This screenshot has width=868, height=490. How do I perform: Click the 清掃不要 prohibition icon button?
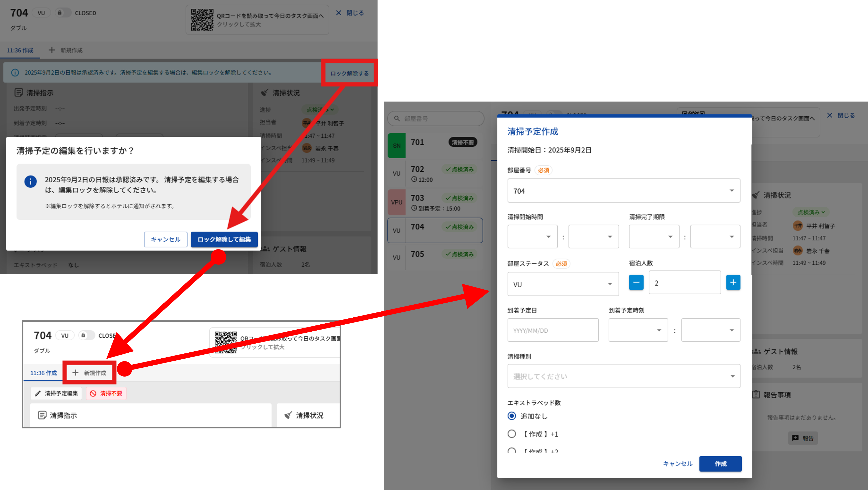(x=106, y=393)
